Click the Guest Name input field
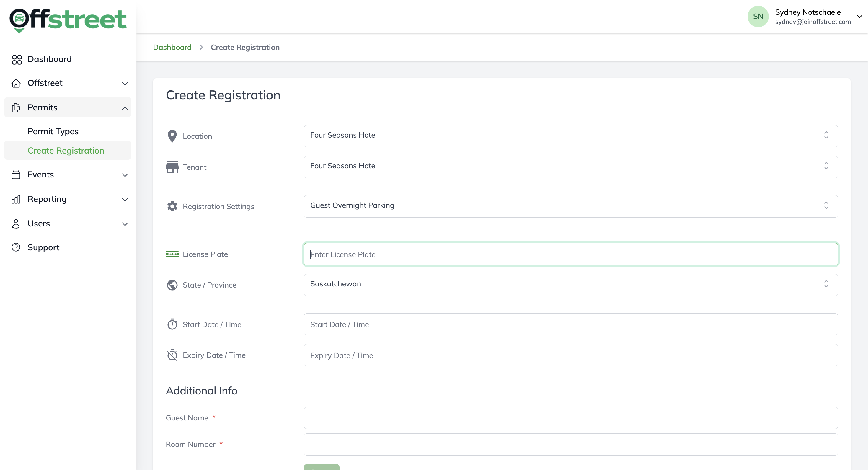Image resolution: width=868 pixels, height=470 pixels. [570, 417]
